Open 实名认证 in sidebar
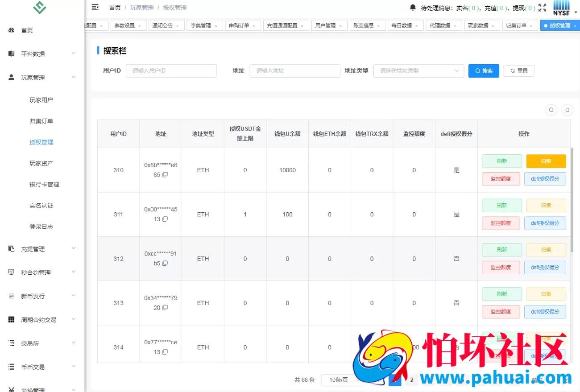This screenshot has width=580, height=392. click(42, 206)
